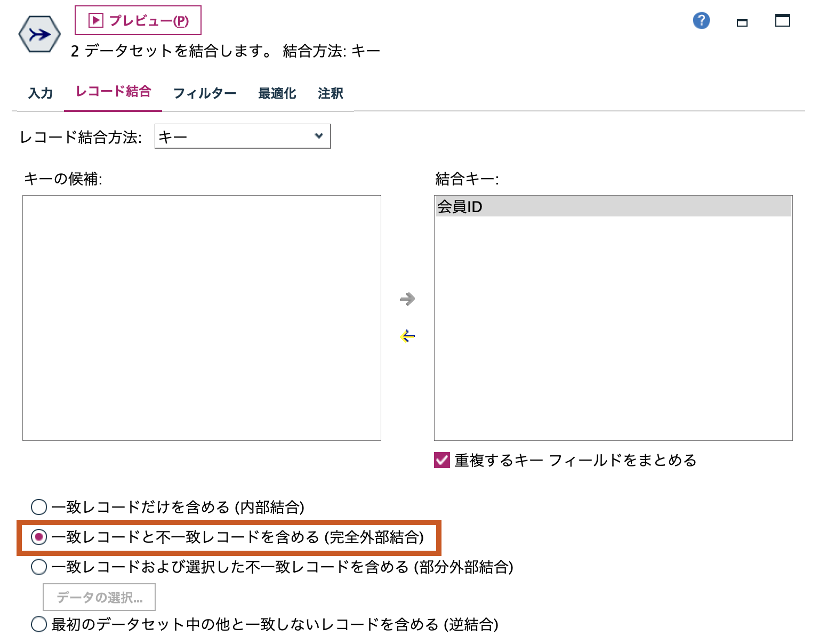Screen dimensions: 819x644
Task: Click the minimize dialog icon
Action: pos(742,22)
